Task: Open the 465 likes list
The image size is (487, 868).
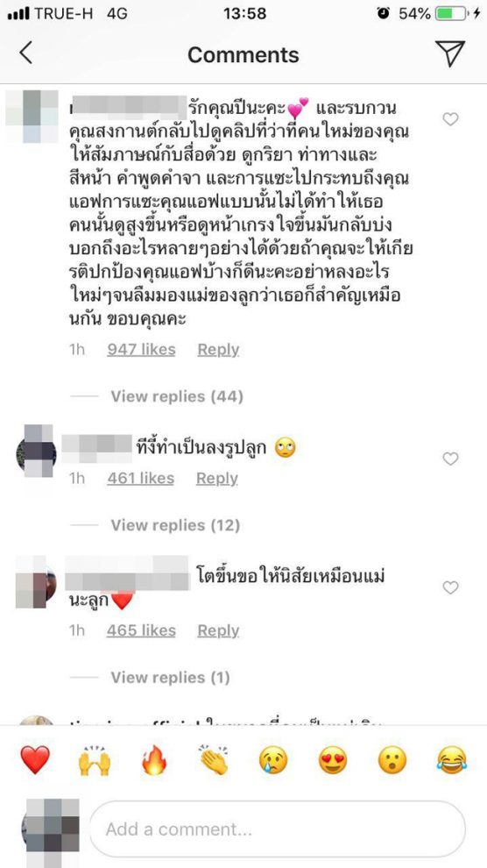Action: (142, 630)
